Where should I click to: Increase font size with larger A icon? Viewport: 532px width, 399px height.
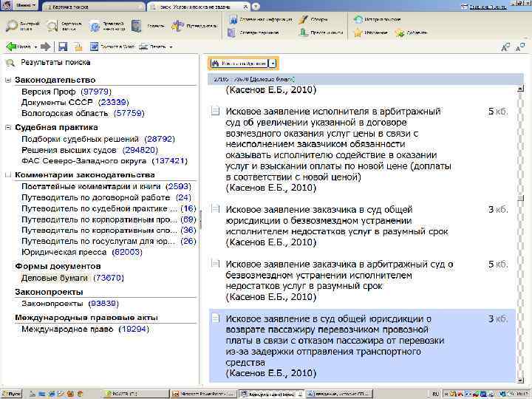[x=505, y=47]
